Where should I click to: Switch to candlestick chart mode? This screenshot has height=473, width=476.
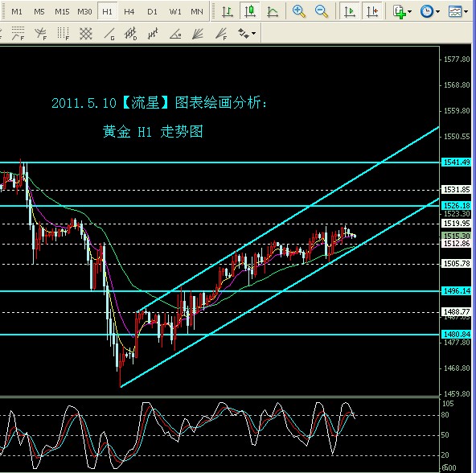[250, 11]
